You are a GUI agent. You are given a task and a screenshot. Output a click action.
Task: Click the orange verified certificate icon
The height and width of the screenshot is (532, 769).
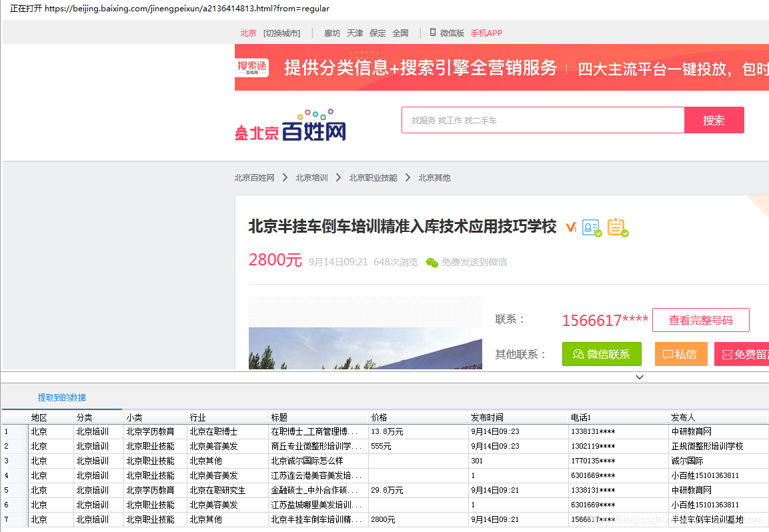pyautogui.click(x=617, y=227)
